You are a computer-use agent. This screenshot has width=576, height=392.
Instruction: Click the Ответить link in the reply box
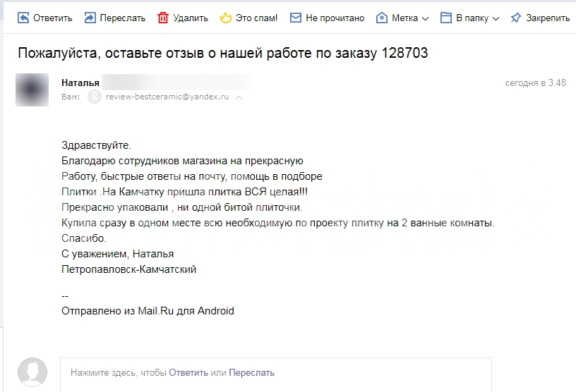(x=188, y=372)
